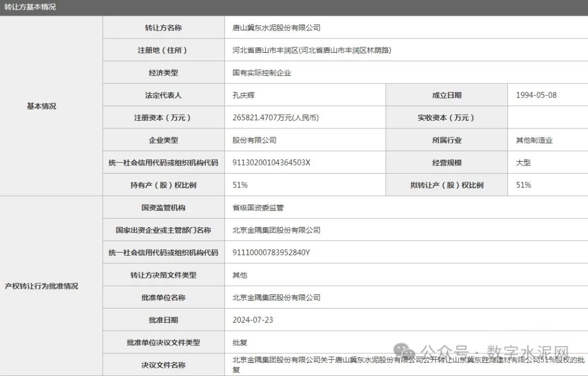This screenshot has height=376, width=588.
Task: Select the value 股份有限公司
Action: [255, 140]
